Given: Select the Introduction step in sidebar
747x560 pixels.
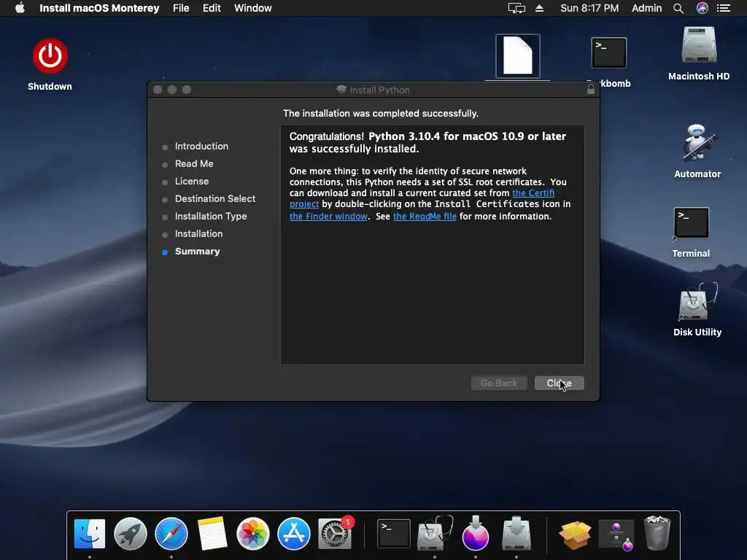Looking at the screenshot, I should click(x=201, y=146).
